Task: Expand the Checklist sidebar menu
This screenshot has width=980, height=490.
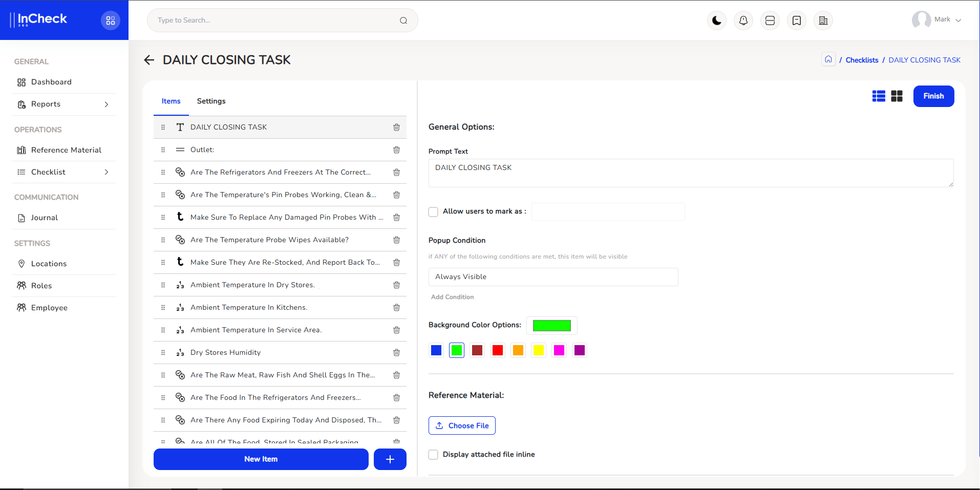Action: 64,172
